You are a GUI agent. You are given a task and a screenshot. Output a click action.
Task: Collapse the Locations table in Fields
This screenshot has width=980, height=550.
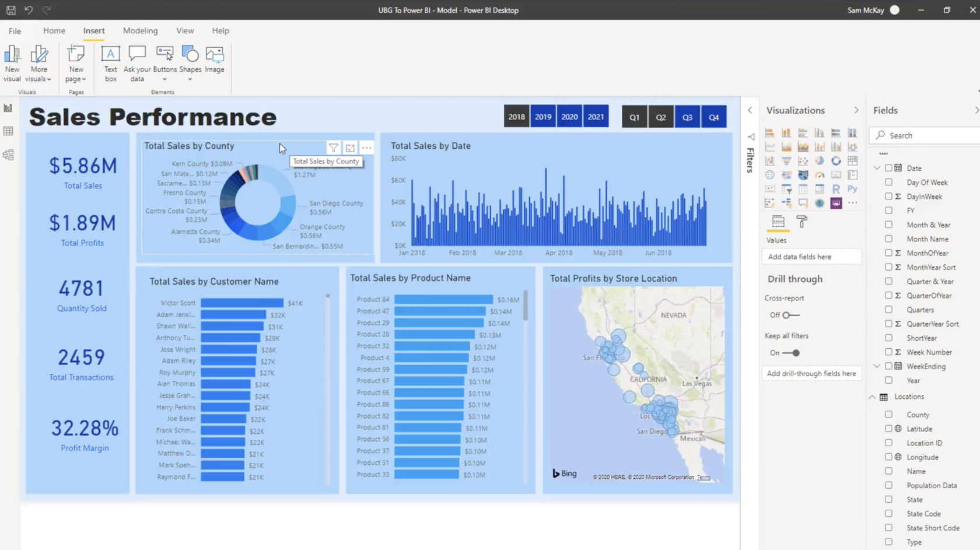(x=872, y=397)
